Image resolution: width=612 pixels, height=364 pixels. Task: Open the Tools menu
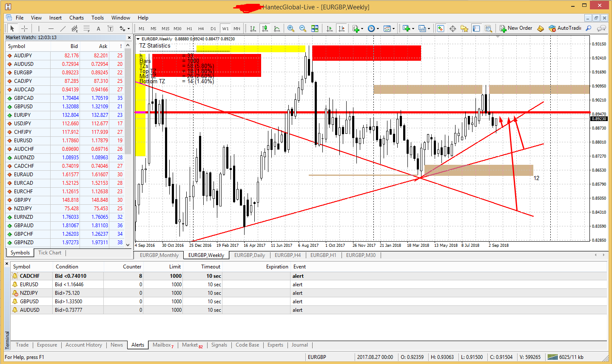[x=97, y=18]
